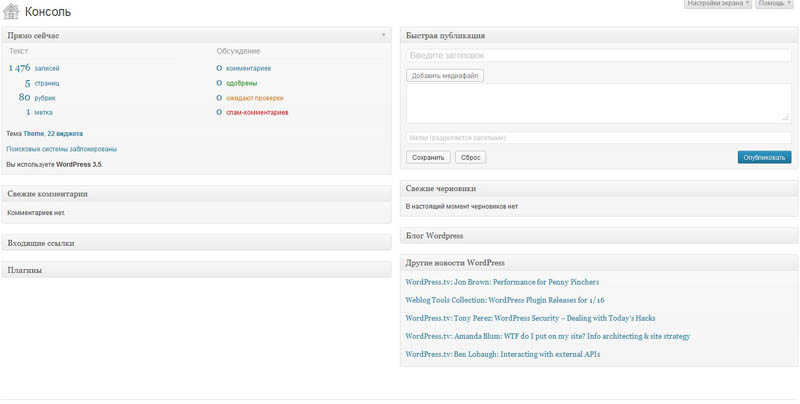Viewport: 800px width, 404px height.
Task: Collapse the Прямо сейчас panel with its arrow
Action: 383,35
